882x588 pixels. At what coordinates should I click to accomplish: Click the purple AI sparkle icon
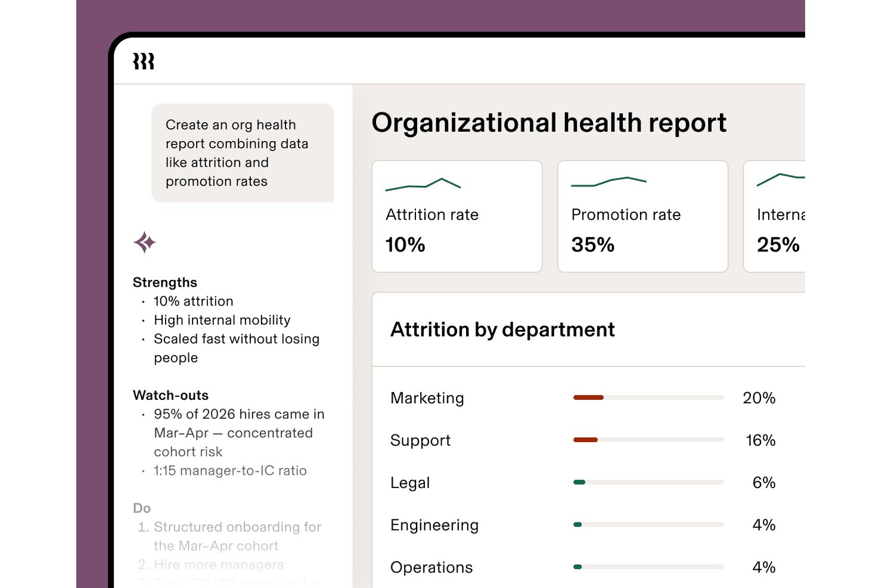145,242
